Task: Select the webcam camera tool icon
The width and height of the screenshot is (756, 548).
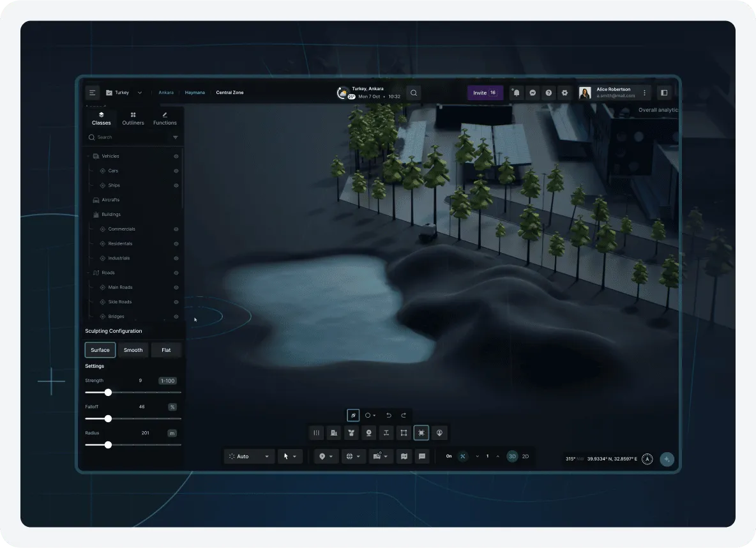Action: pos(369,432)
